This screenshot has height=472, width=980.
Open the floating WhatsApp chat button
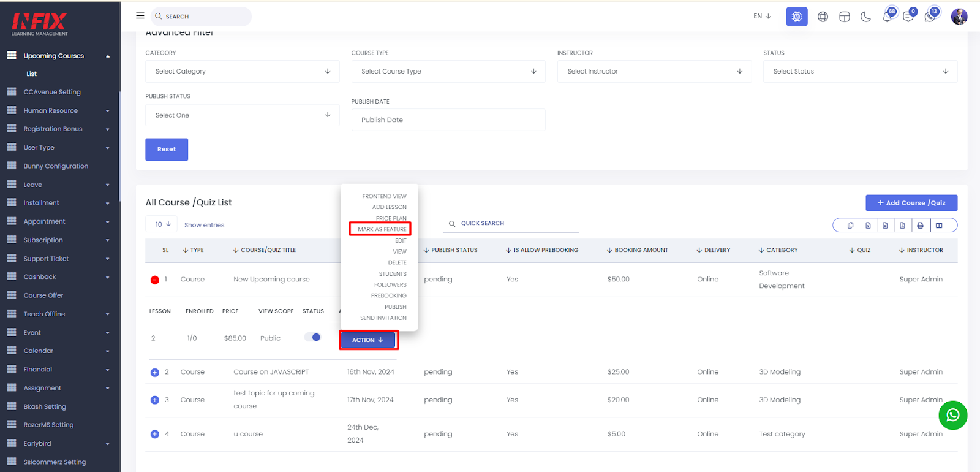952,415
